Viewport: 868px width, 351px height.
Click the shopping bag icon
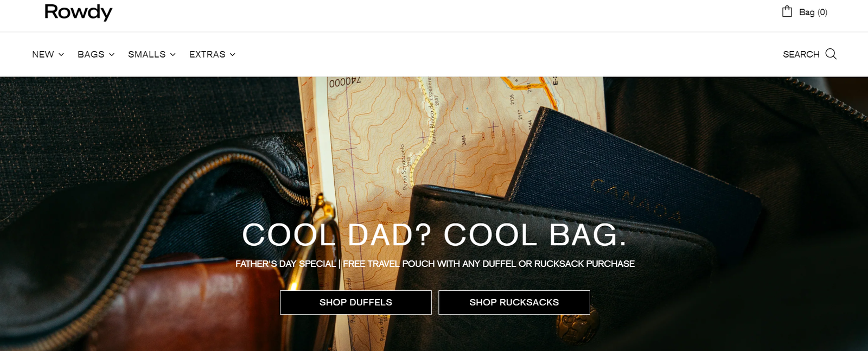pyautogui.click(x=787, y=11)
